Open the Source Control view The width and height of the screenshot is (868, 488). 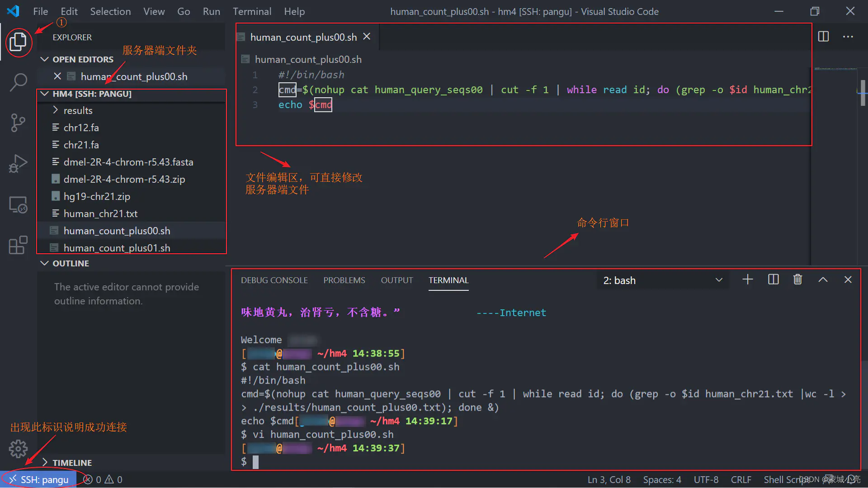(18, 123)
